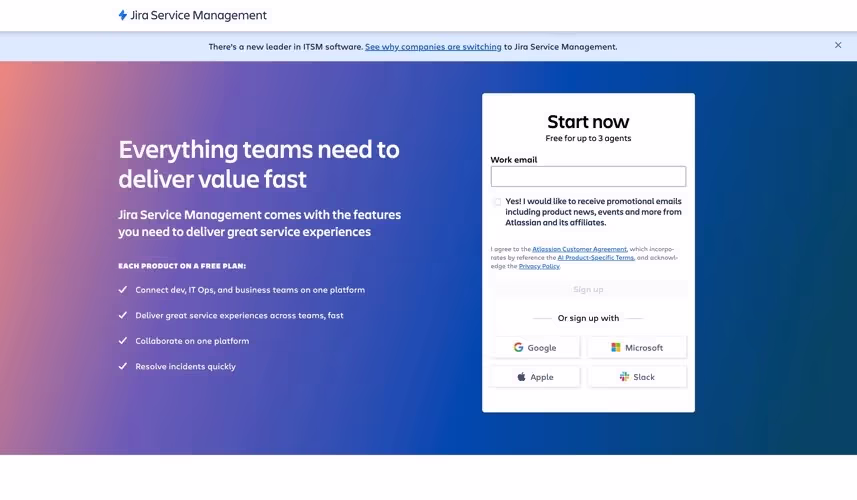
Task: Click 'Deliver great service experiences across teams' text
Action: point(239,315)
